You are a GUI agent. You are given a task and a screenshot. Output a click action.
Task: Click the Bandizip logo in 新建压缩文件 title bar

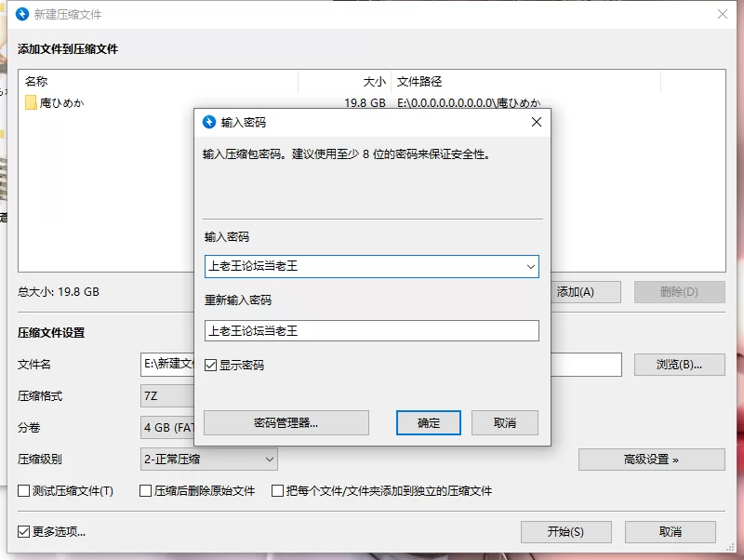coord(22,14)
